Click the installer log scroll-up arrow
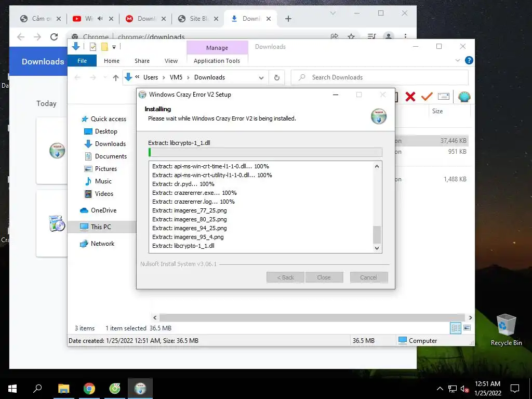The image size is (532, 399). [377, 166]
